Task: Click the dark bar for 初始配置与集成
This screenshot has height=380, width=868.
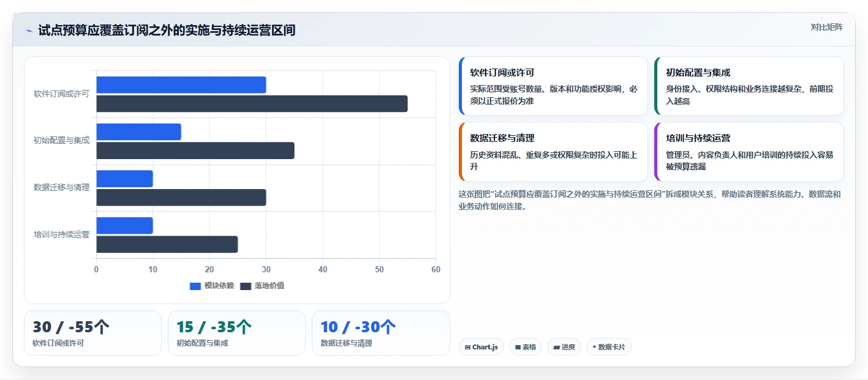Action: pos(195,151)
